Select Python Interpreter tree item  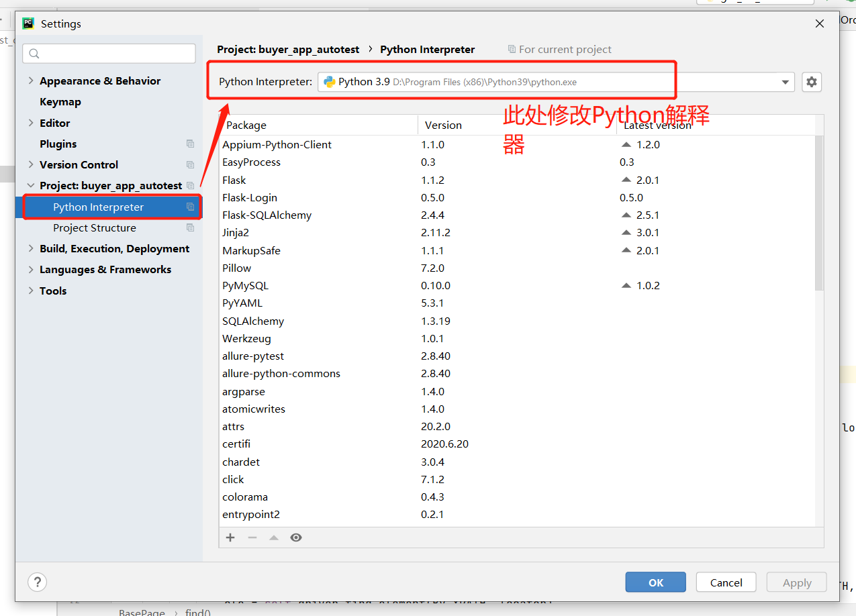point(108,207)
